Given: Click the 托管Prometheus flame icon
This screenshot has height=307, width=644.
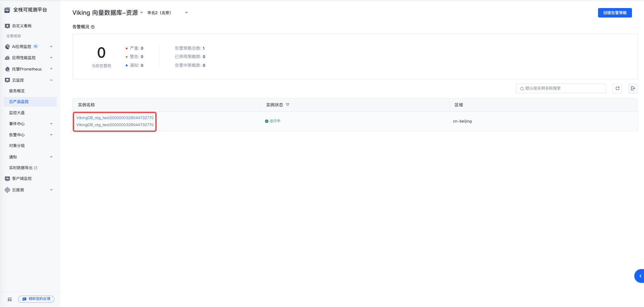Looking at the screenshot, I should 7,69.
